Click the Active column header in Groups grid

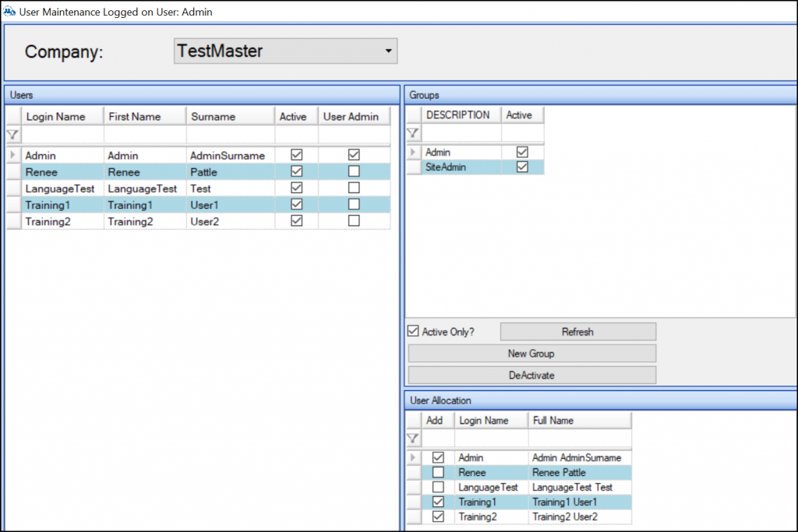(523, 115)
